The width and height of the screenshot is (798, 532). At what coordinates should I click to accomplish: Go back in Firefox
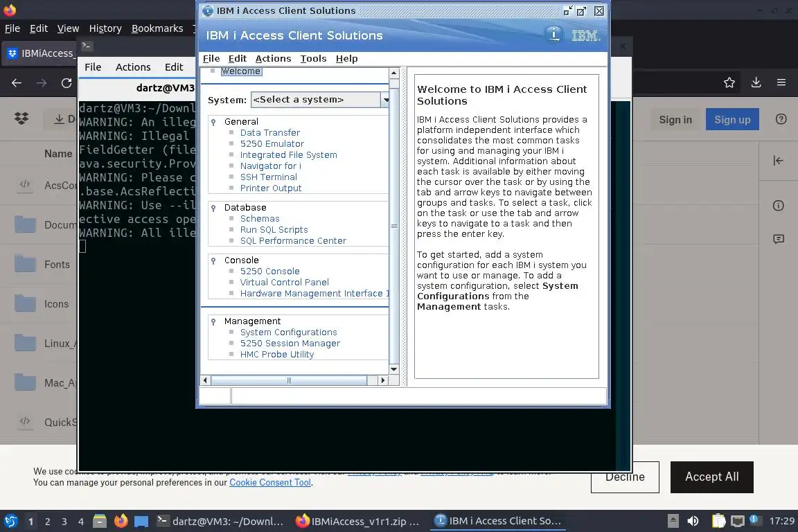pos(17,83)
